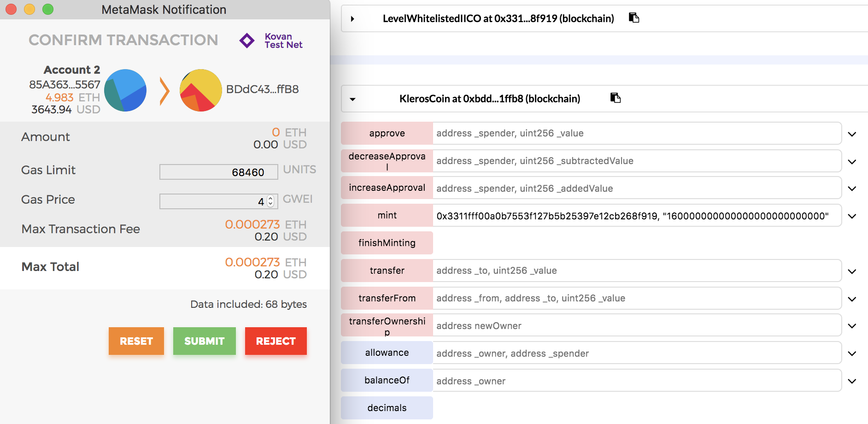Viewport: 868px width, 424px height.
Task: Call the decimals view function
Action: [387, 408]
